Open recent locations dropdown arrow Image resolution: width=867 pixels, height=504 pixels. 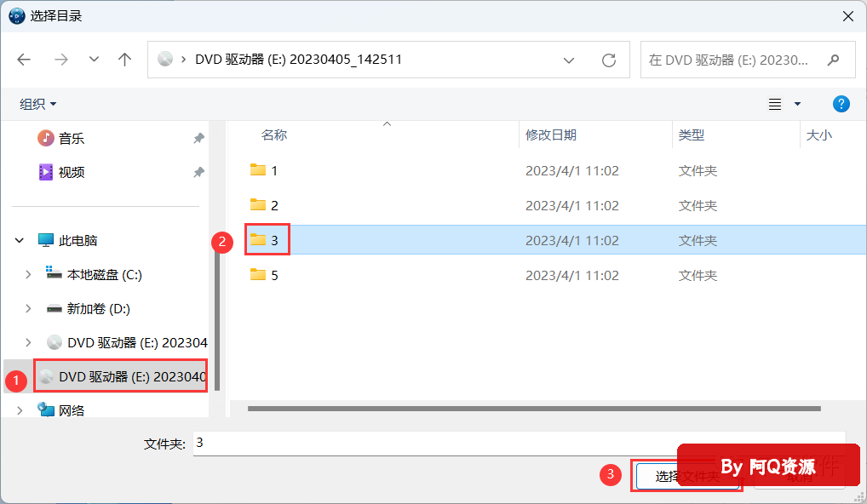click(94, 60)
